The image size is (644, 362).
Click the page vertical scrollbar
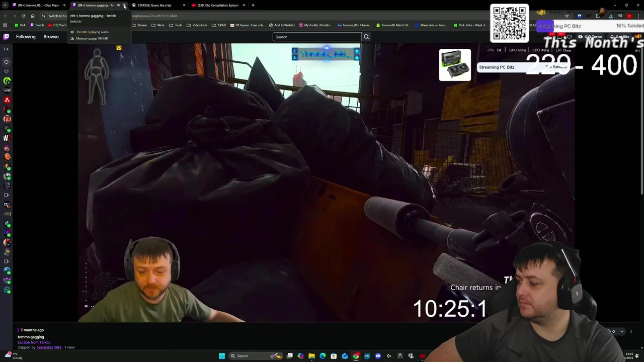pyautogui.click(x=641, y=121)
